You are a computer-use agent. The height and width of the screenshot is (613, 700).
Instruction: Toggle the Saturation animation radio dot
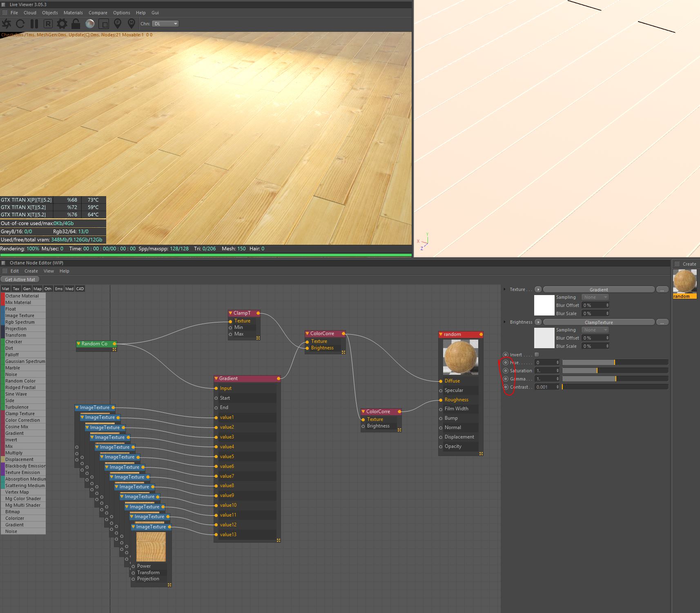pos(506,371)
